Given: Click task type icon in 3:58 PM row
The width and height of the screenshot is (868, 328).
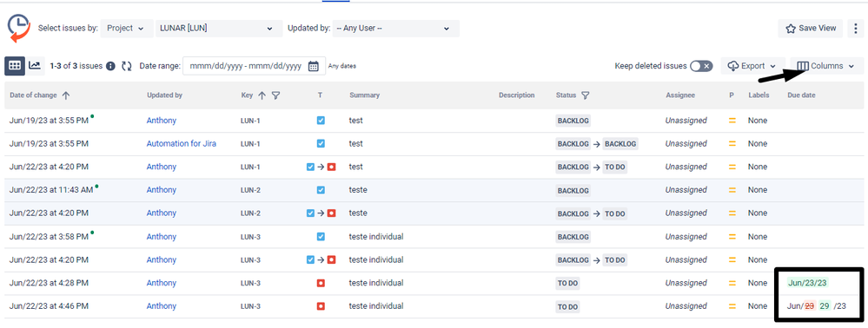Looking at the screenshot, I should 321,236.
